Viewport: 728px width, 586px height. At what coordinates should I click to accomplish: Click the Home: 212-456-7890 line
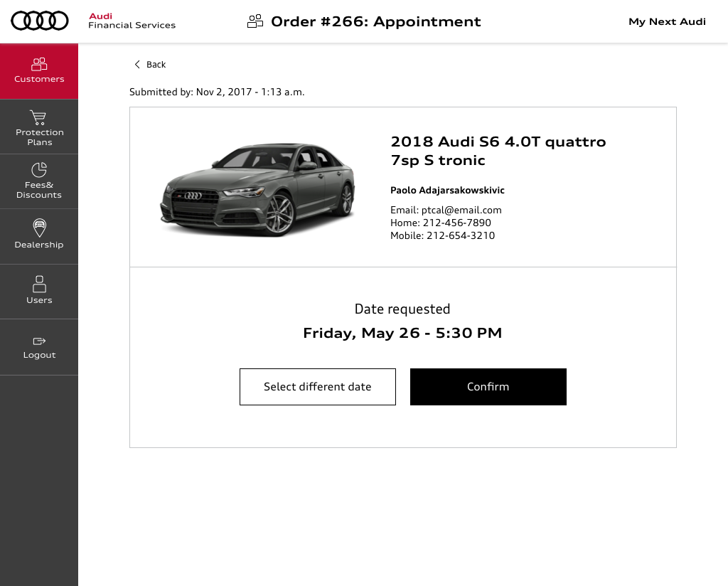pyautogui.click(x=441, y=223)
